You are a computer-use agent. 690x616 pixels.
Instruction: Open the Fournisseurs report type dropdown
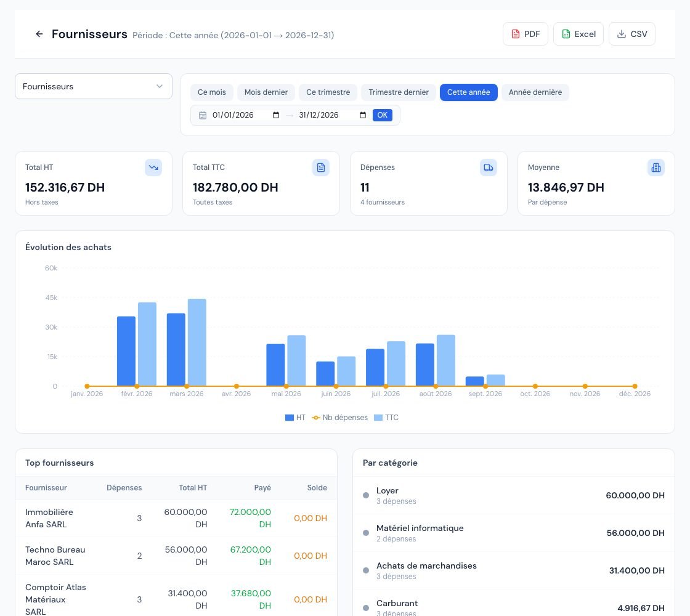93,86
